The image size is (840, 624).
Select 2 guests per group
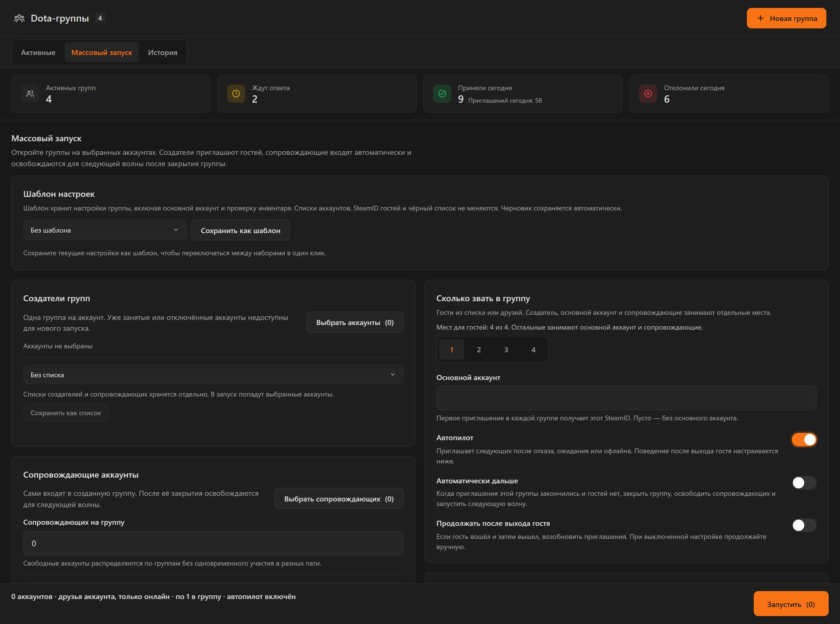pyautogui.click(x=479, y=350)
